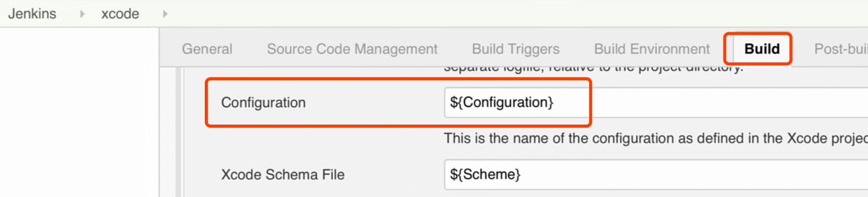Screen dimensions: 868x197
Task: Switch to the General tab
Action: pyautogui.click(x=207, y=49)
